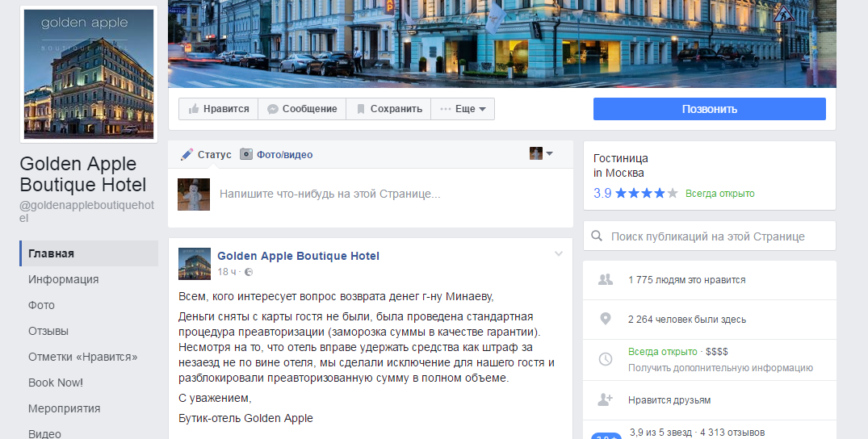The width and height of the screenshot is (868, 439).
Task: Open the hotel cover photo
Action: (502, 44)
